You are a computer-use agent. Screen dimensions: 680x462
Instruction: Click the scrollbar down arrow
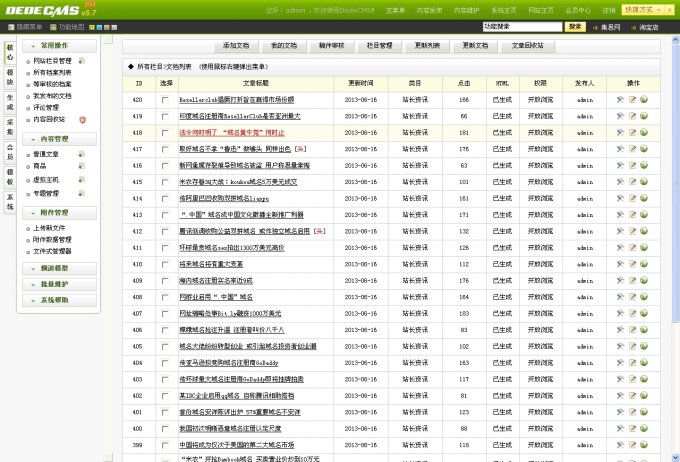click(675, 457)
